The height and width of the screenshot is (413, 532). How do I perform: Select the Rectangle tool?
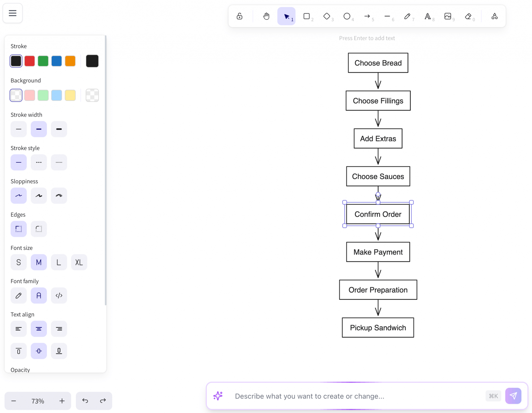(x=307, y=16)
